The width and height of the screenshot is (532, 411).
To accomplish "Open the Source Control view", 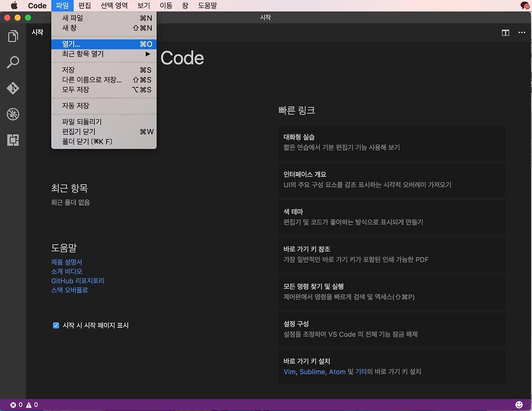I will click(13, 88).
